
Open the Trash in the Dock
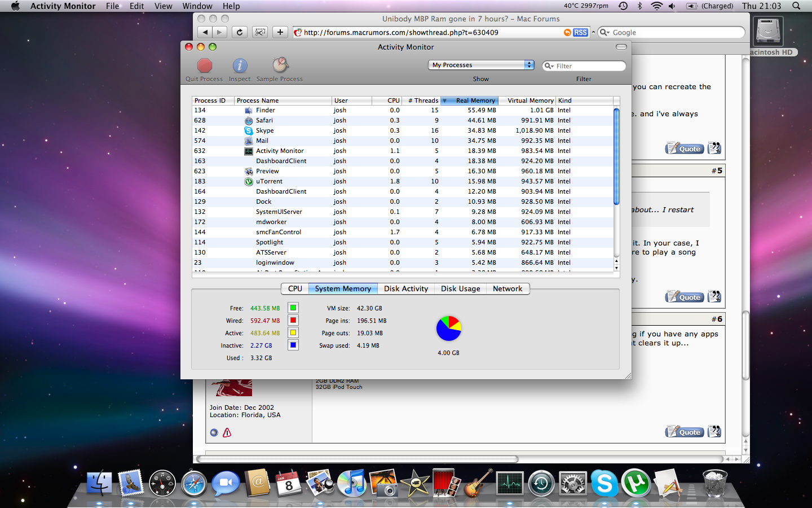pyautogui.click(x=715, y=483)
